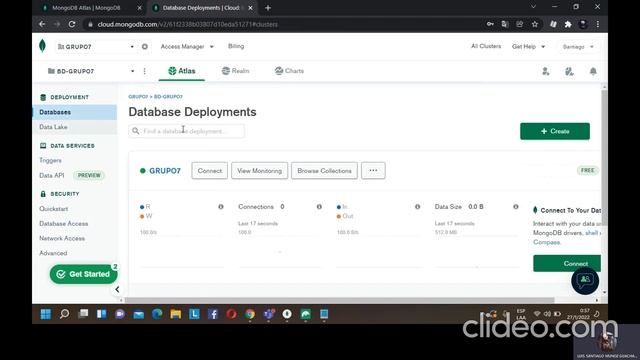This screenshot has width=640, height=360.
Task: Select the Database Deployments browser tab
Action: pos(202,8)
